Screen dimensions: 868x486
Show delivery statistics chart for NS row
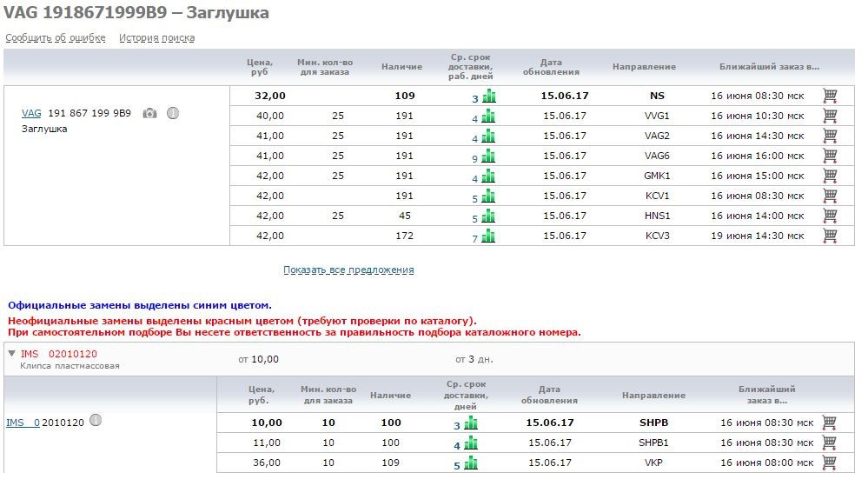[x=489, y=97]
